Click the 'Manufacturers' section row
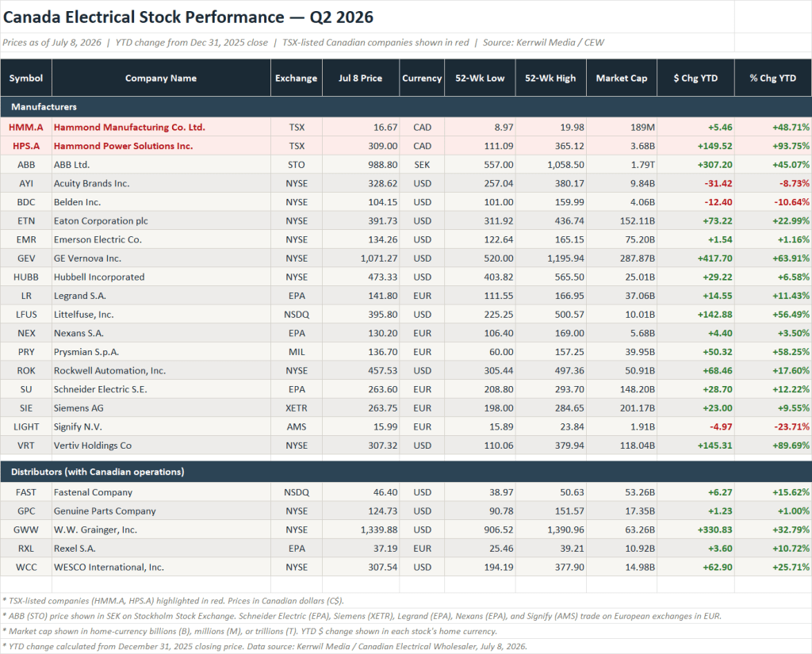Image resolution: width=812 pixels, height=654 pixels. coord(406,107)
